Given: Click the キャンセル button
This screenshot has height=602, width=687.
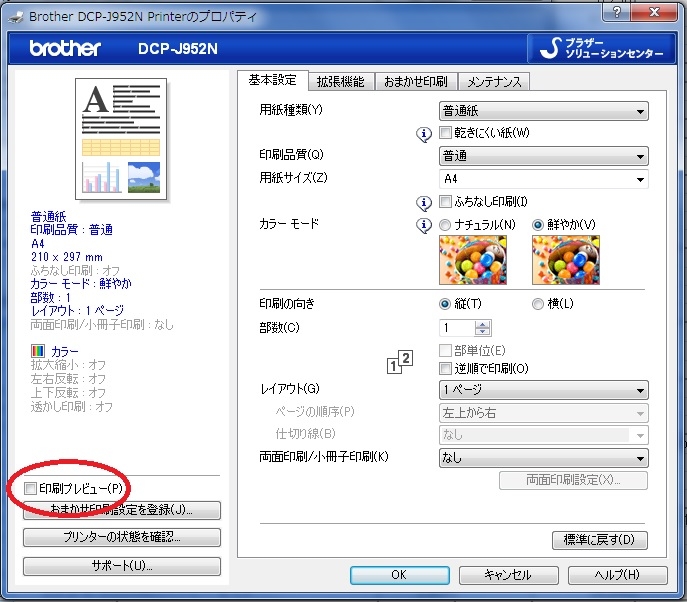Looking at the screenshot, I should pos(508,575).
